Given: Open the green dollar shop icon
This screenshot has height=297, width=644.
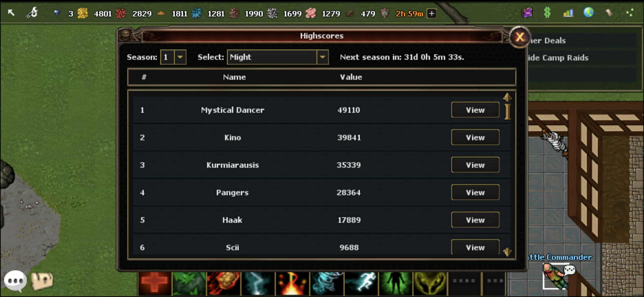Looking at the screenshot, I should (547, 13).
